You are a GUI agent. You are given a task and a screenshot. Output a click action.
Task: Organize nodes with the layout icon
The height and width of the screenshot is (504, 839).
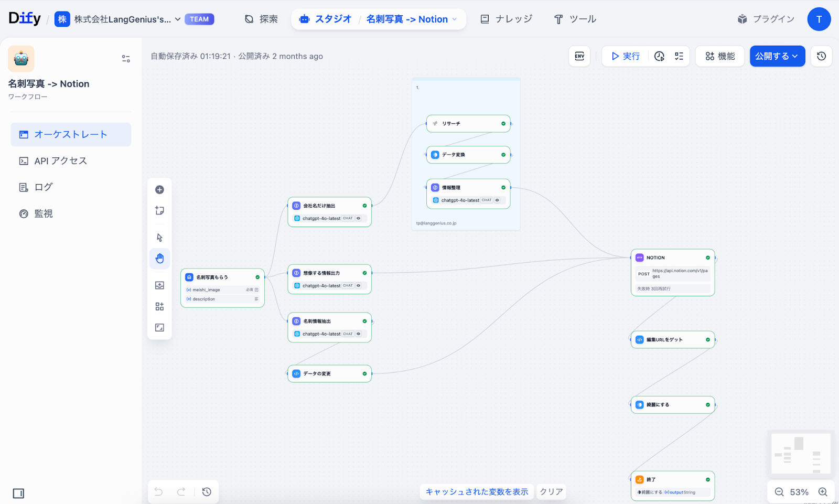(160, 306)
